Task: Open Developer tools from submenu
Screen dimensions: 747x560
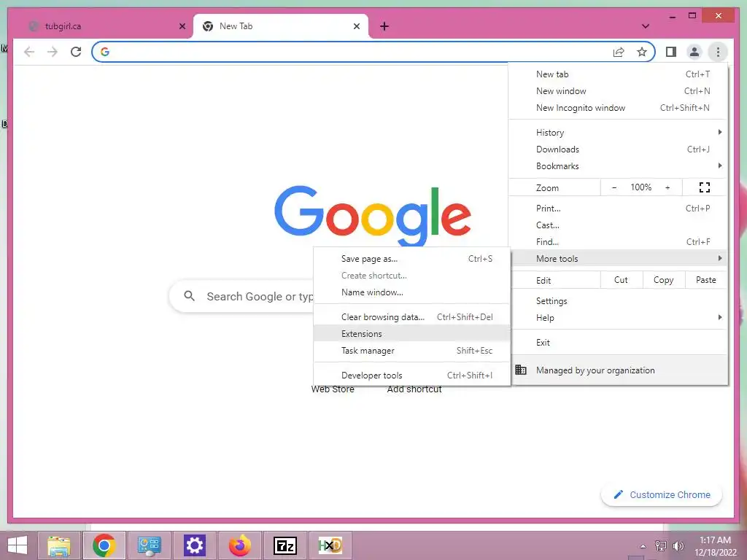Action: [x=412, y=376]
